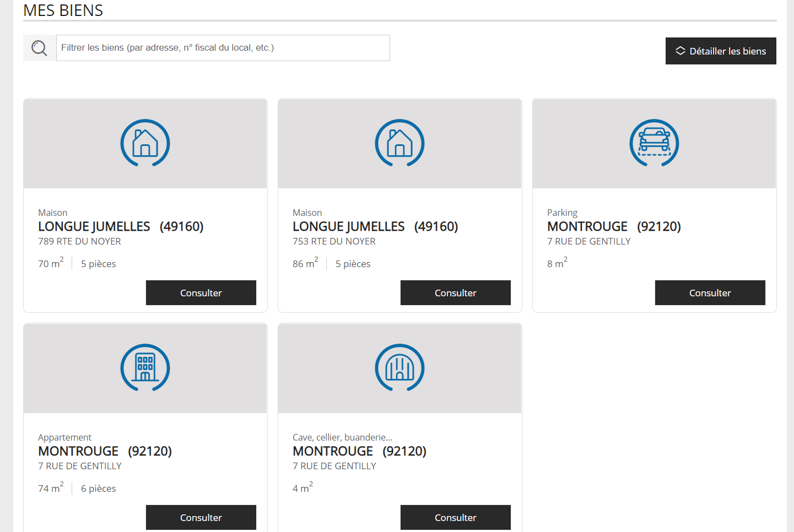Open Consulter for the Montrouge parking
Viewport: 794px width, 532px height.
[710, 293]
